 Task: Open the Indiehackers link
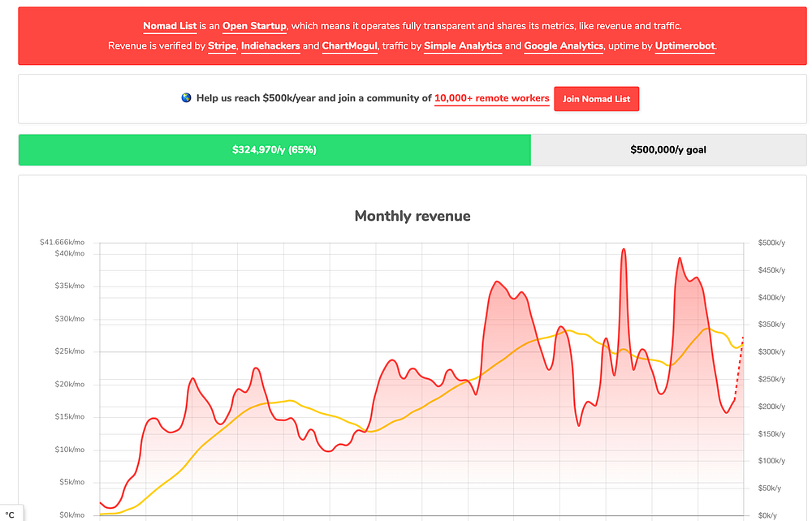pyautogui.click(x=270, y=46)
